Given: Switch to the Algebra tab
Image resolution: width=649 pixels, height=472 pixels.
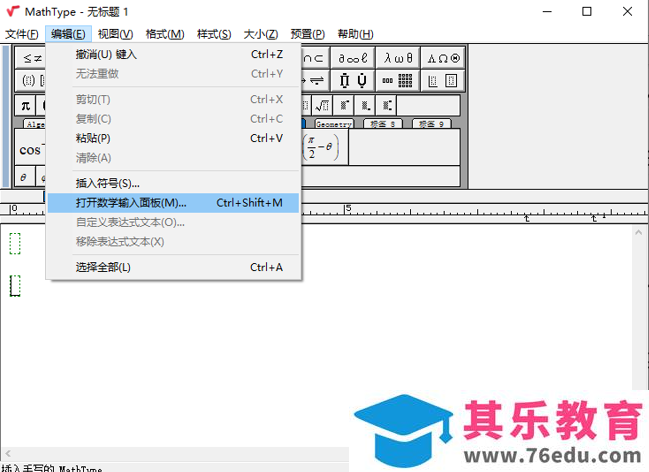Looking at the screenshot, I should pyautogui.click(x=35, y=124).
